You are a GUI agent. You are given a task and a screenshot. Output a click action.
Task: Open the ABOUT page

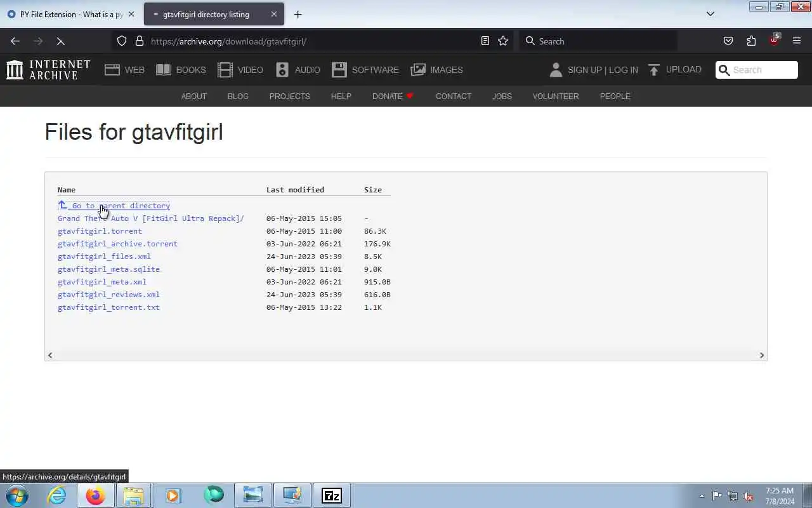(x=194, y=97)
